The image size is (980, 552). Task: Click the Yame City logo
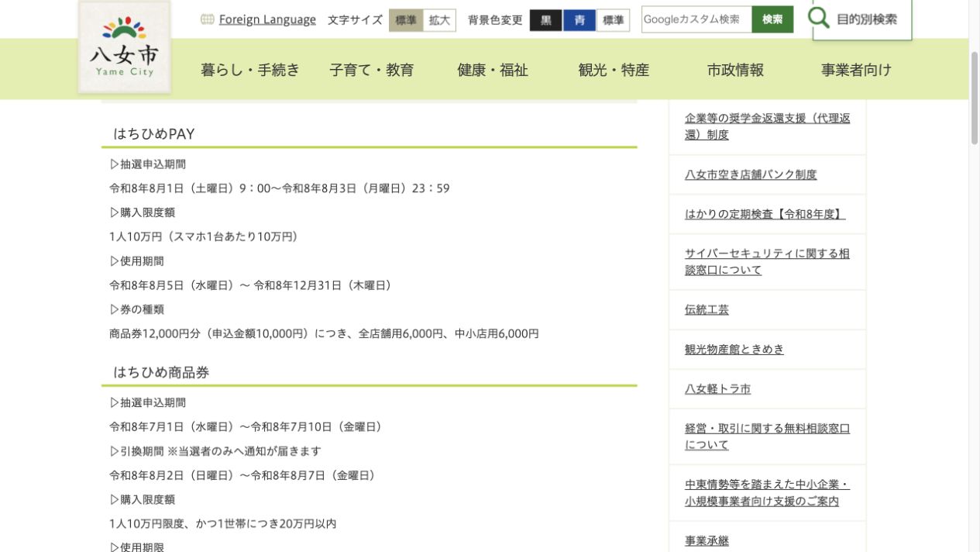(x=125, y=47)
